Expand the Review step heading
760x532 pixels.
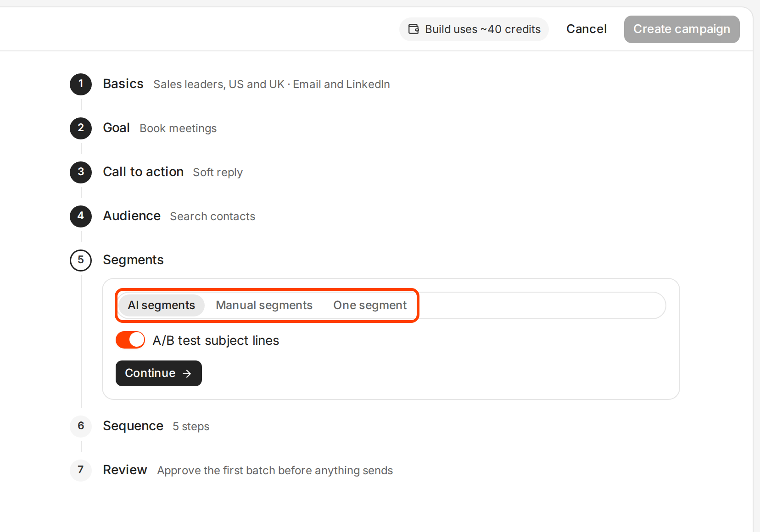(x=125, y=470)
